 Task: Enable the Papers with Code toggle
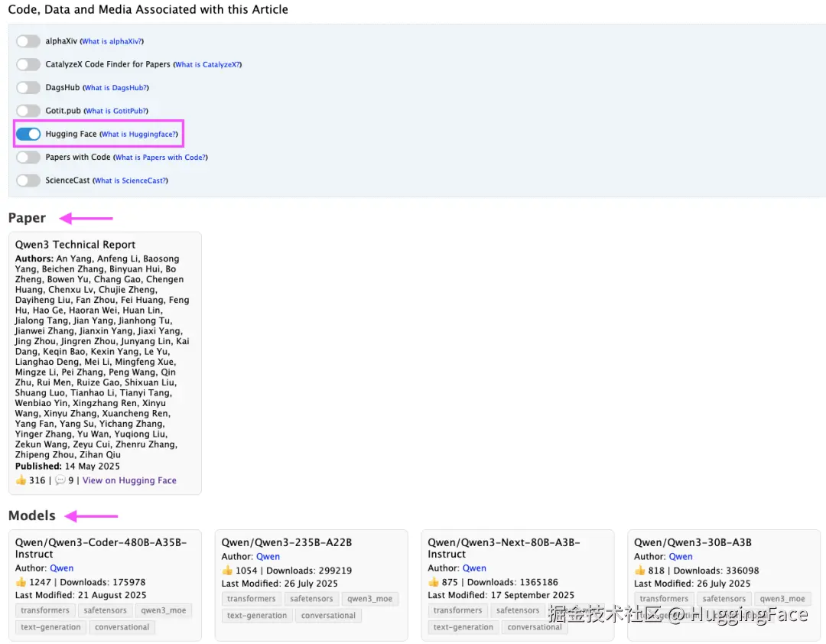(x=28, y=157)
